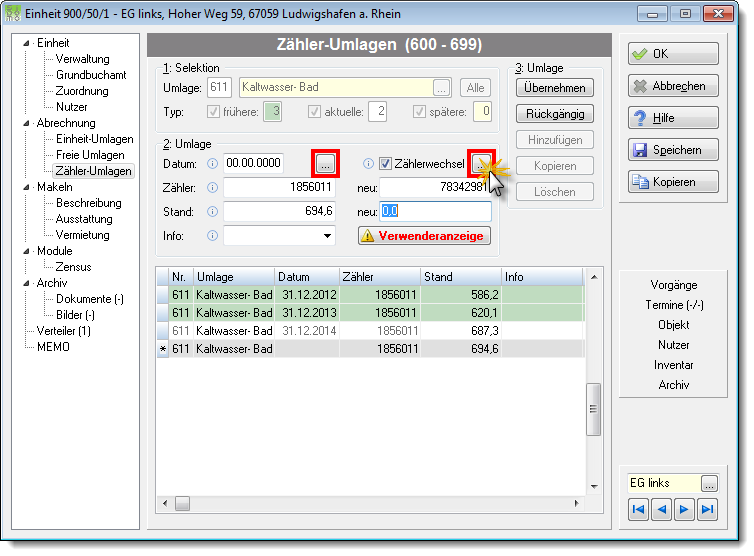The image size is (754, 556).
Task: Click the Speichern button
Action: coord(673,150)
